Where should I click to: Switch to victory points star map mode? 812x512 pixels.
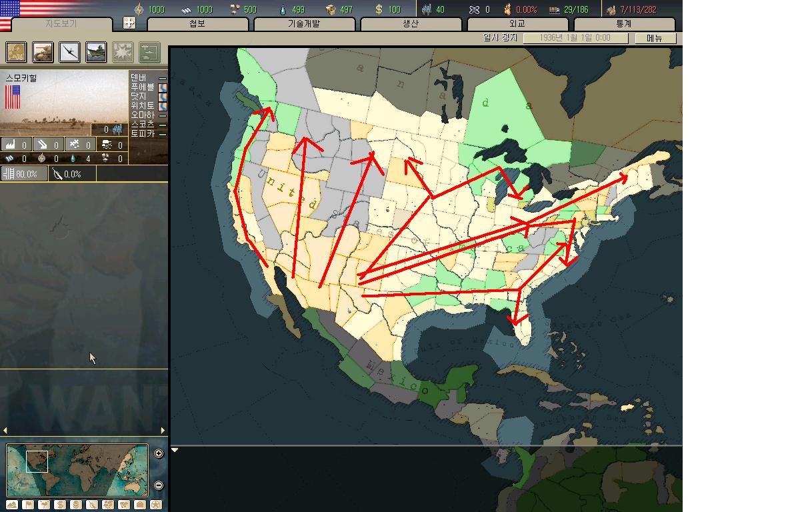coord(156,505)
